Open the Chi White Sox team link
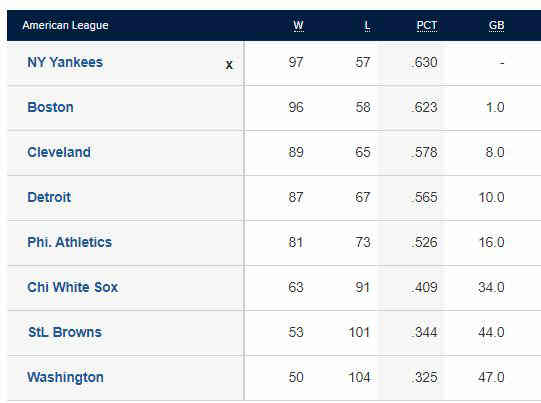The height and width of the screenshot is (403, 541). [72, 287]
